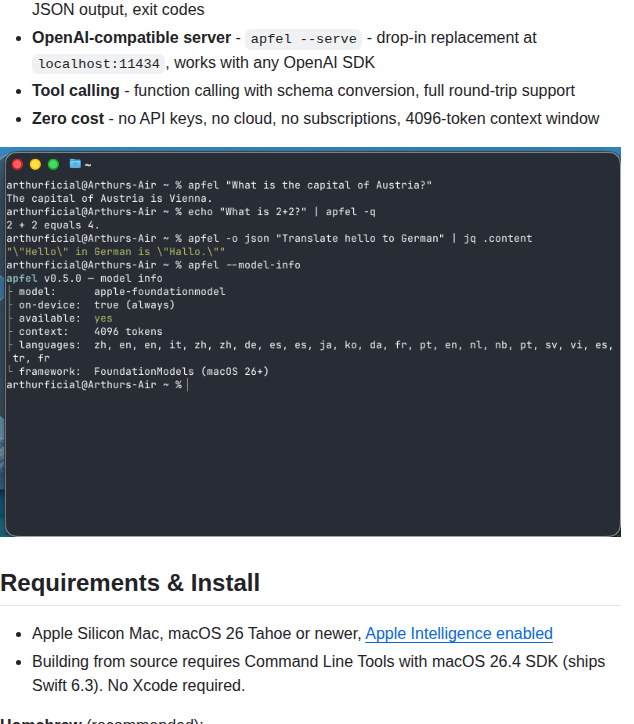Click the yellow minimize dot in terminal image
This screenshot has height=724, width=634.
[x=35, y=164]
